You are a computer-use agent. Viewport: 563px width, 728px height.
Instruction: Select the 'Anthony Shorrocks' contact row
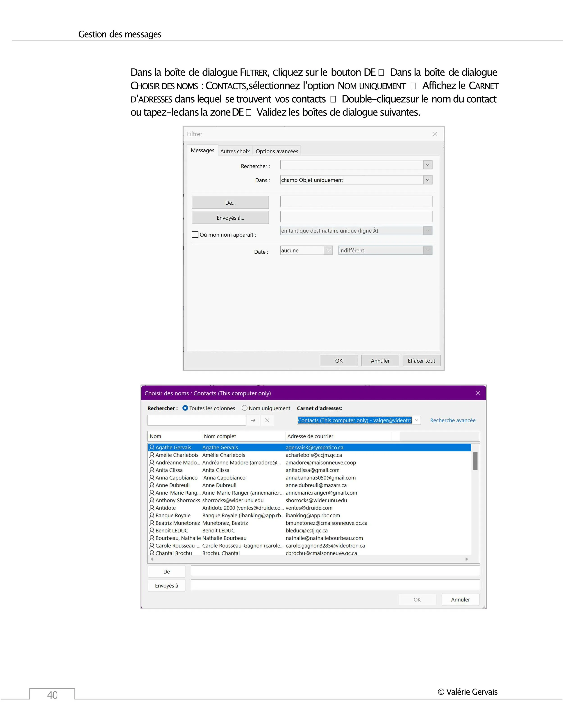pos(309,500)
